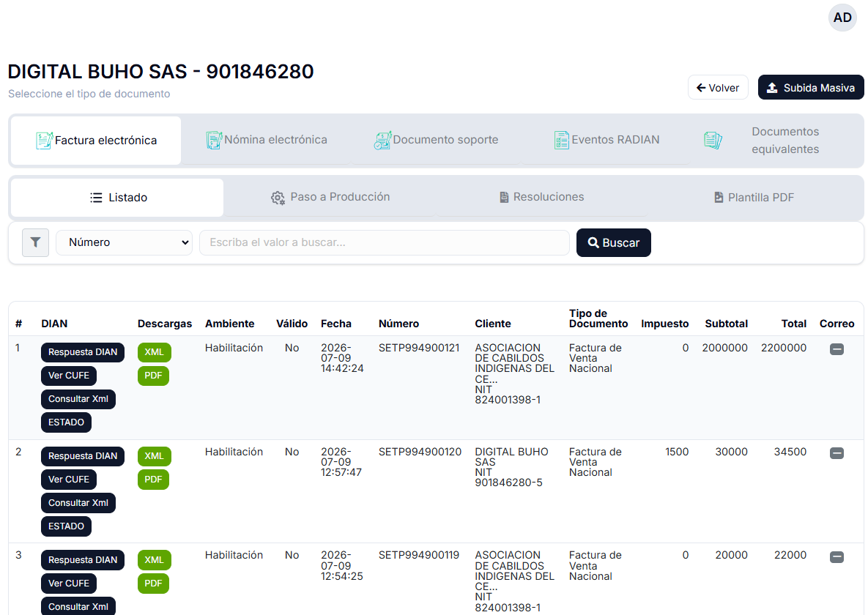Click Consultar Xml for SETP994900119
868x615 pixels.
click(x=78, y=607)
